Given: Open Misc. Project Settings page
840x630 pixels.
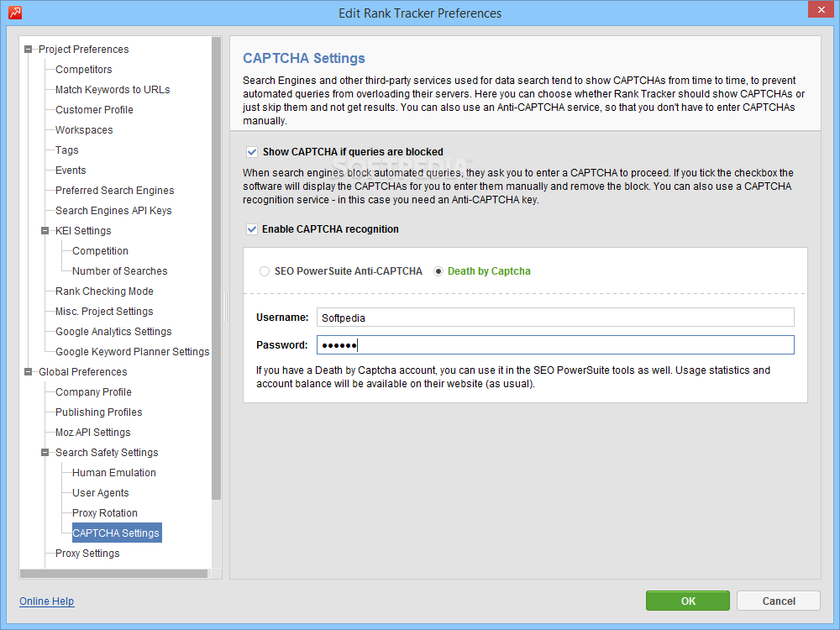Looking at the screenshot, I should coord(104,312).
